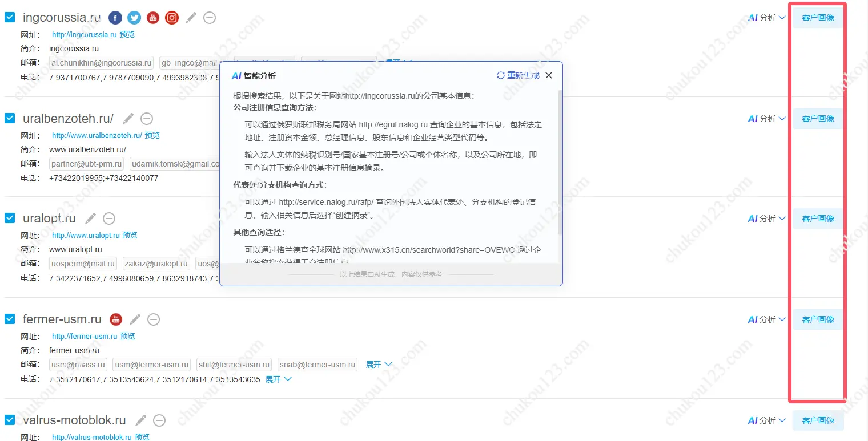The height and width of the screenshot is (441, 868).
Task: Toggle the uralopt.ru checkbox
Action: (x=10, y=218)
